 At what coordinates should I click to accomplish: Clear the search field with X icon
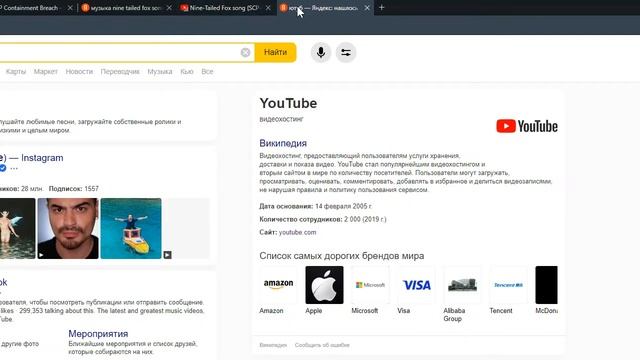coord(245,52)
